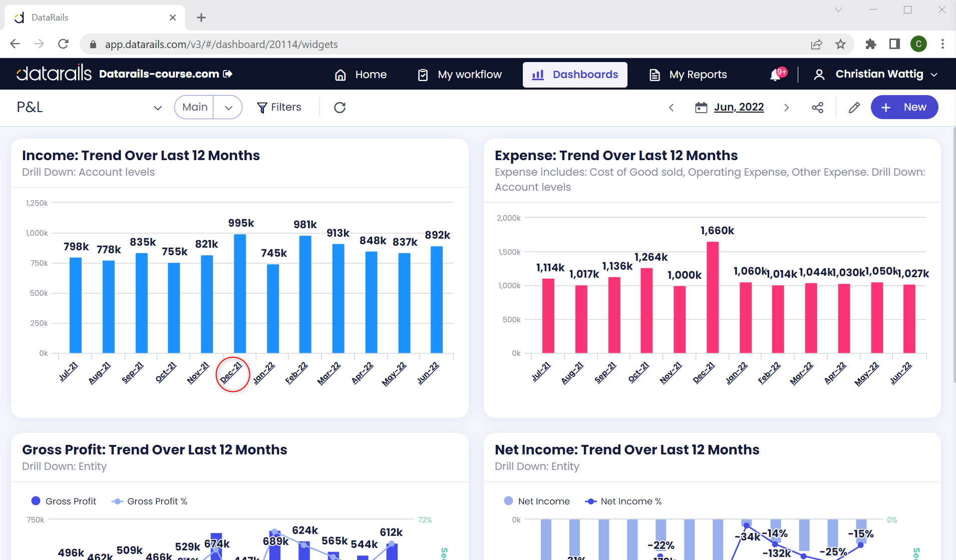Select the Dashboards tab
Viewport: 956px width, 560px height.
pyautogui.click(x=575, y=75)
